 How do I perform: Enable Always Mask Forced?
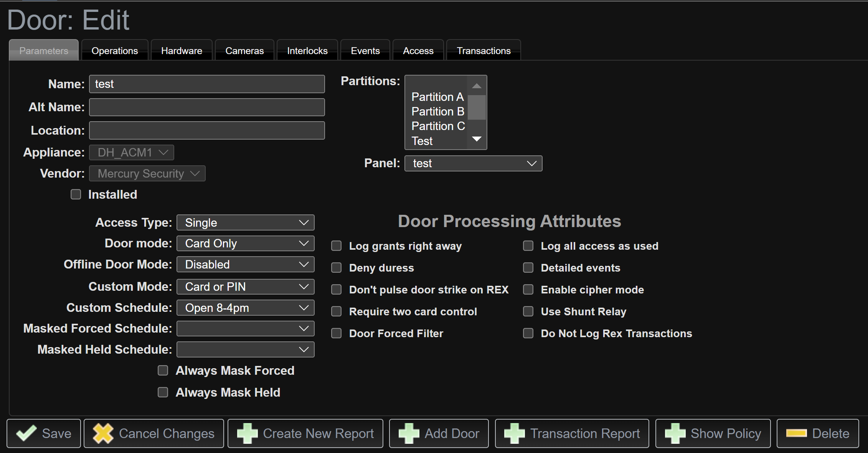click(x=163, y=370)
